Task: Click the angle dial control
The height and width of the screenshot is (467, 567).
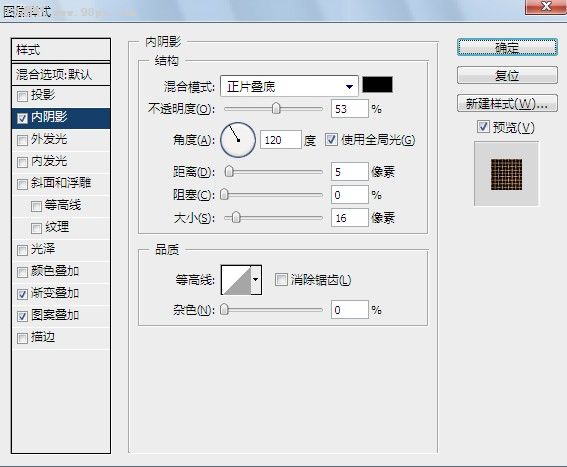Action: pos(238,140)
